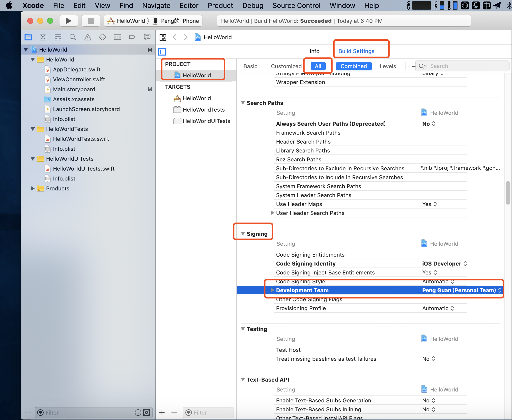The width and height of the screenshot is (512, 420).
Task: Collapse the Search Paths section
Action: [x=243, y=103]
